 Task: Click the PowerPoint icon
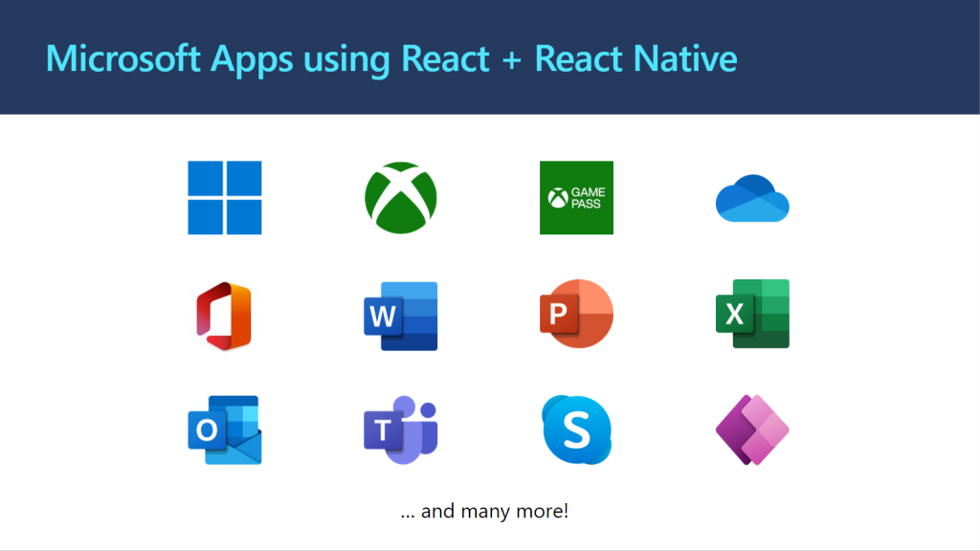[x=576, y=314]
